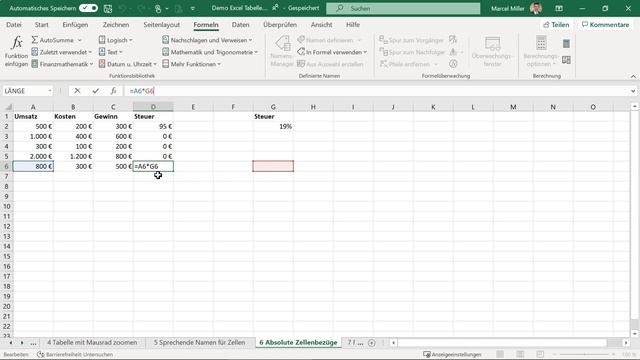Open Zuletzt verwendet functions list
Viewport: 640px width, 360px height.
point(62,52)
